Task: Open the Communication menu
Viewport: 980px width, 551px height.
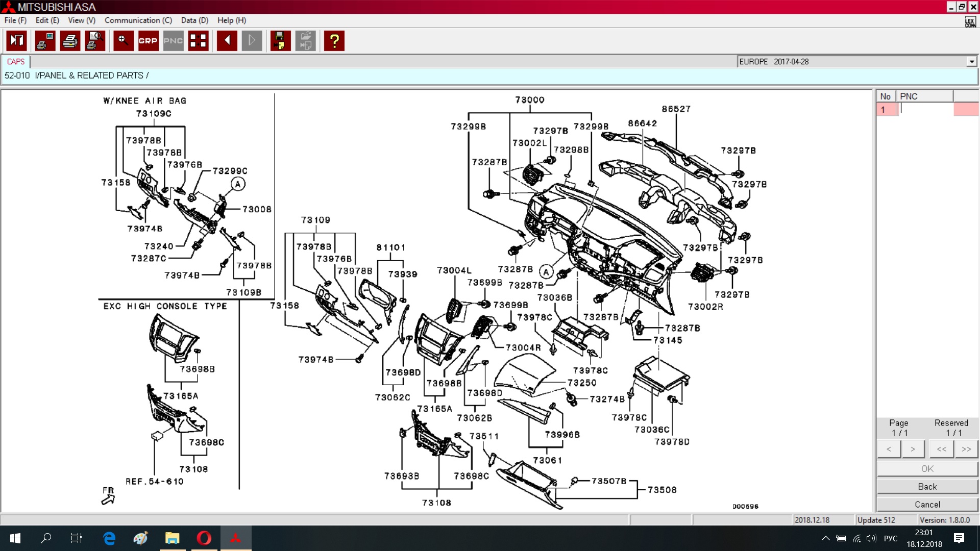Action: 138,20
